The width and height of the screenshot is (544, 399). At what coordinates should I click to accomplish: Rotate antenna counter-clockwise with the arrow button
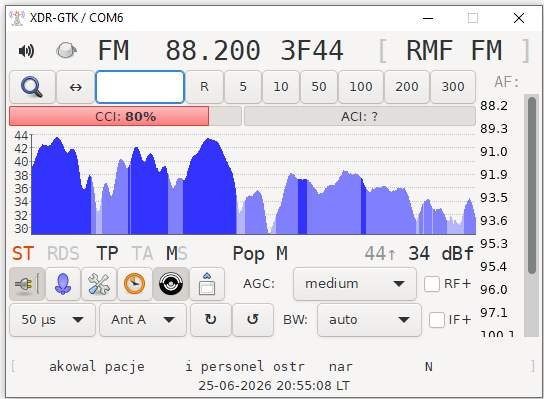click(x=253, y=320)
